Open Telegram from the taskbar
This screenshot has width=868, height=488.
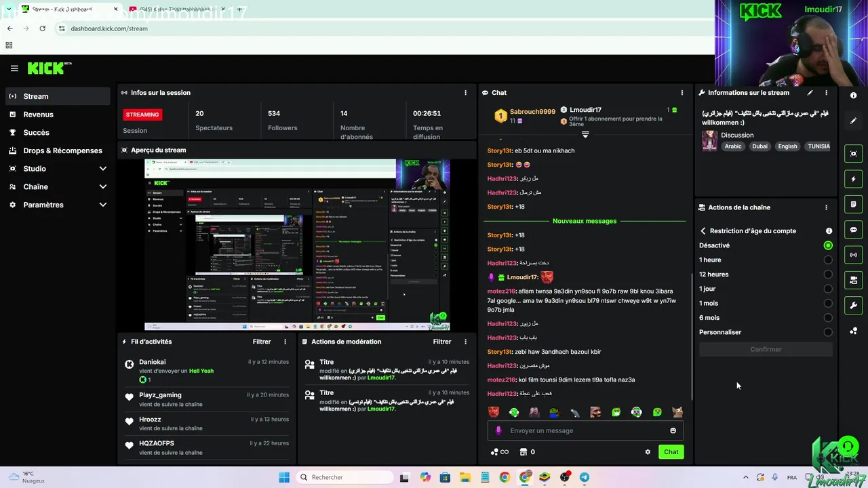585,477
